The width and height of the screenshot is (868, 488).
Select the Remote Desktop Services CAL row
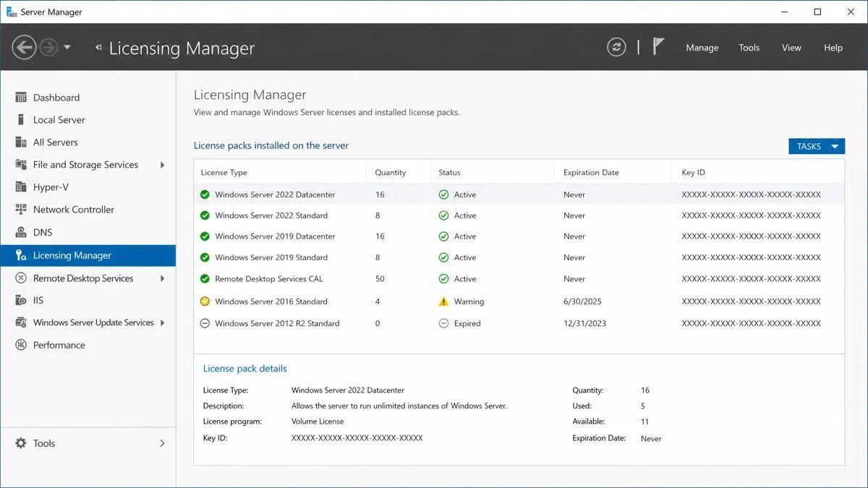tap(519, 279)
